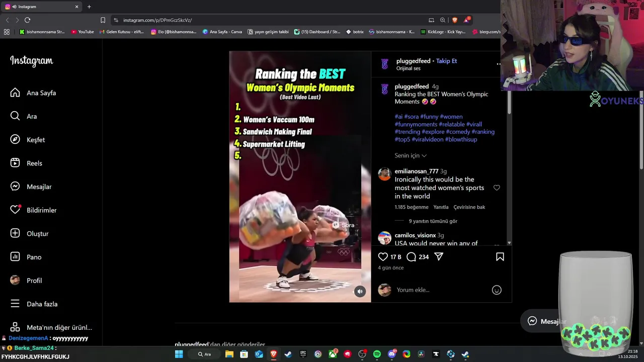Open the YouTube bookmark
The width and height of the screenshot is (644, 362).
(83, 32)
